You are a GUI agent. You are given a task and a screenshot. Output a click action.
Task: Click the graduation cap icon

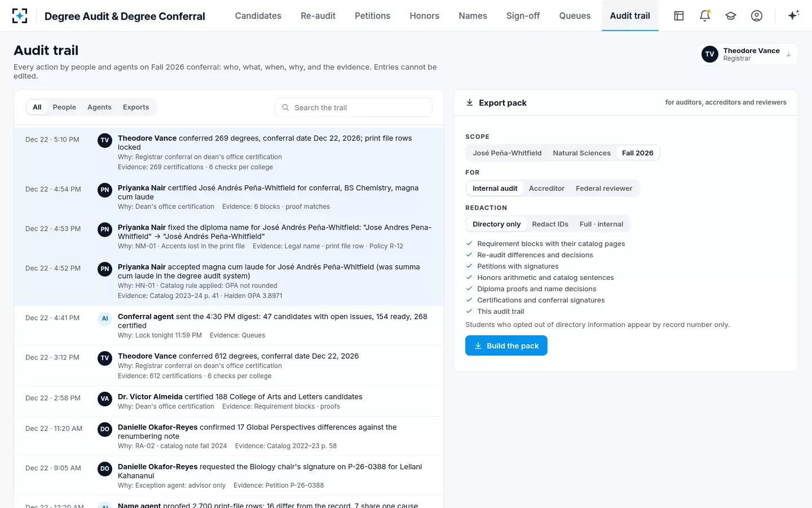tap(731, 16)
